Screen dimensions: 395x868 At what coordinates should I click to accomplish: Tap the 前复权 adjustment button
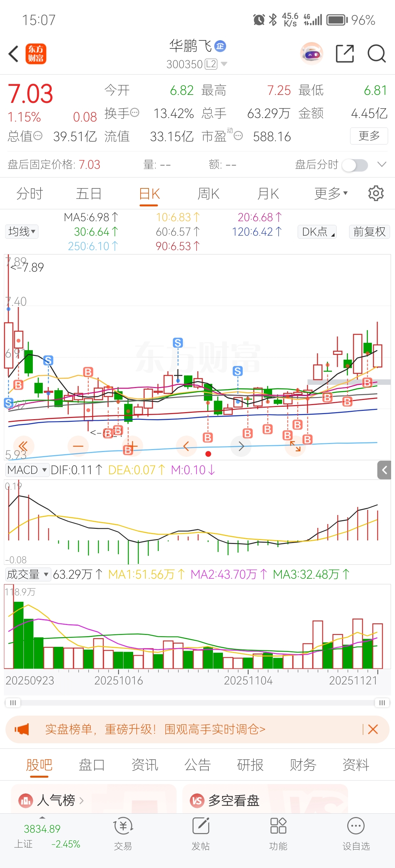pyautogui.click(x=369, y=231)
